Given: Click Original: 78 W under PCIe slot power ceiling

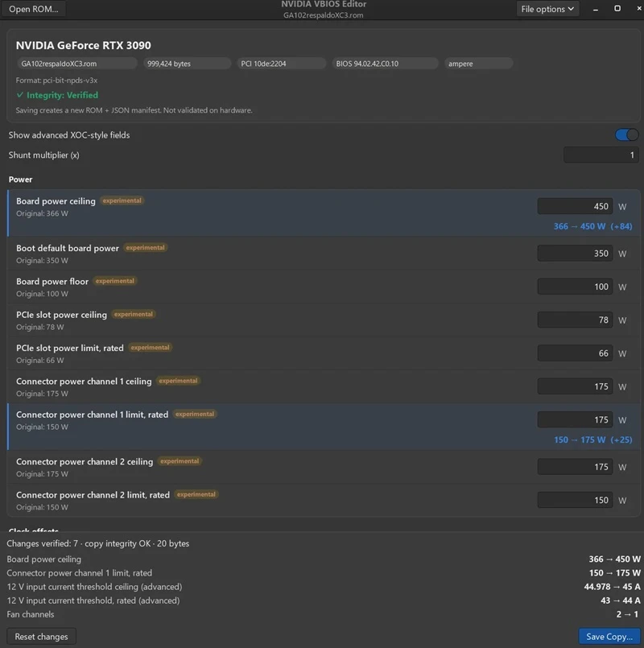Looking at the screenshot, I should pyautogui.click(x=40, y=327).
